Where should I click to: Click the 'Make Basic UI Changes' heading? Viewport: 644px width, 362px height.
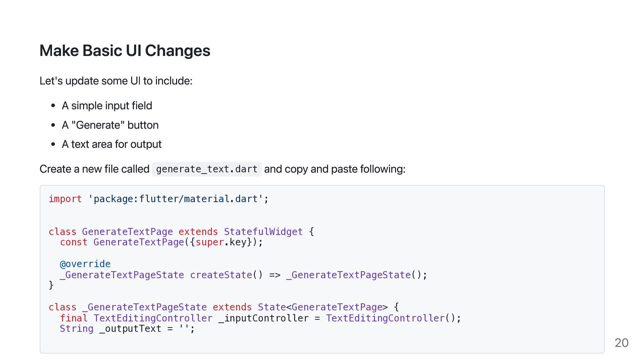[x=125, y=51]
